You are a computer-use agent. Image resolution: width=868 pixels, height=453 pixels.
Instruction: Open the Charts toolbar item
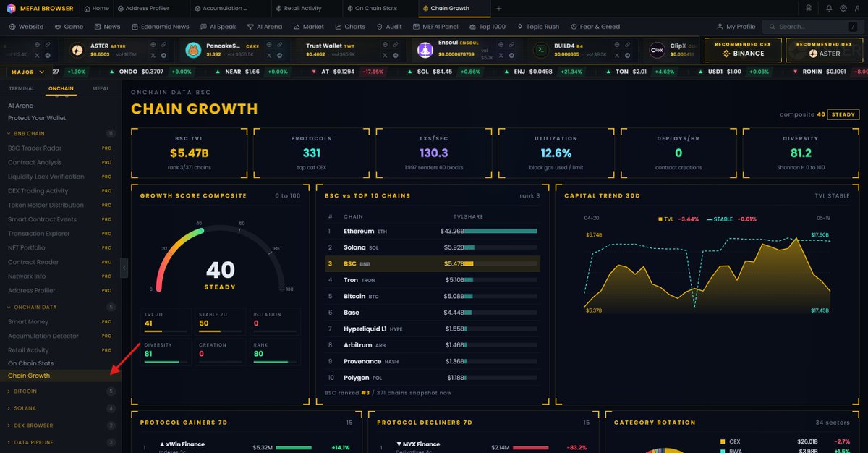349,27
